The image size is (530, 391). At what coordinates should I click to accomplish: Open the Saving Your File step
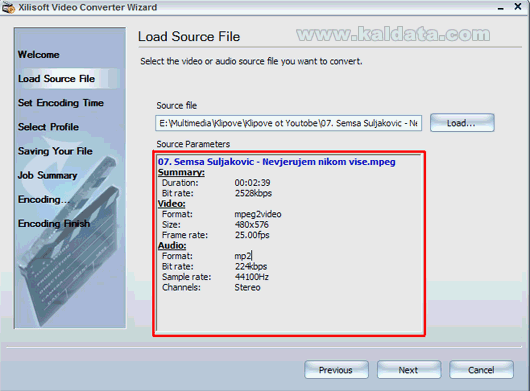coord(55,151)
